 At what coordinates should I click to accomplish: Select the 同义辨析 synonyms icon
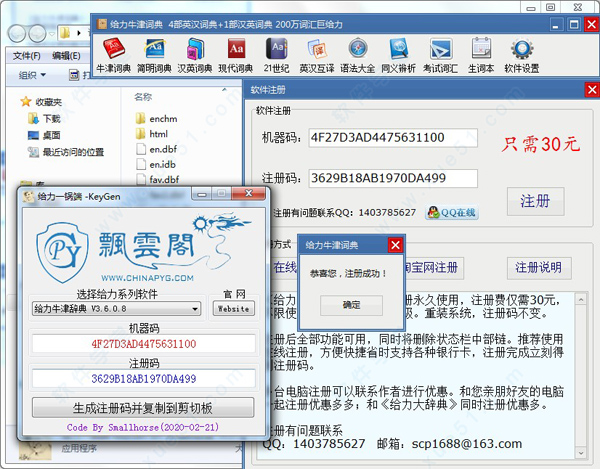(398, 52)
